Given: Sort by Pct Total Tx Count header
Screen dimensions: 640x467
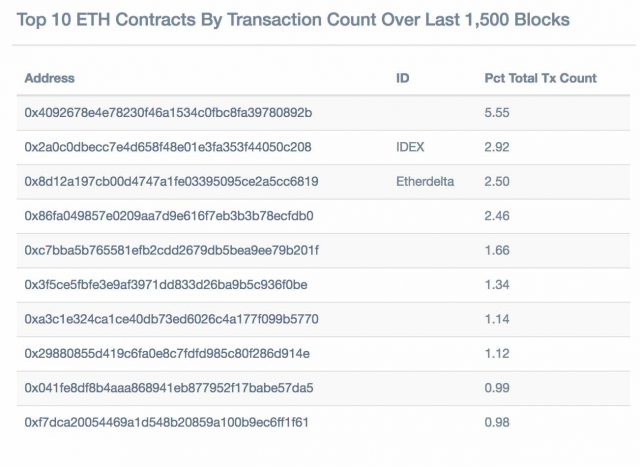Looking at the screenshot, I should pos(540,78).
